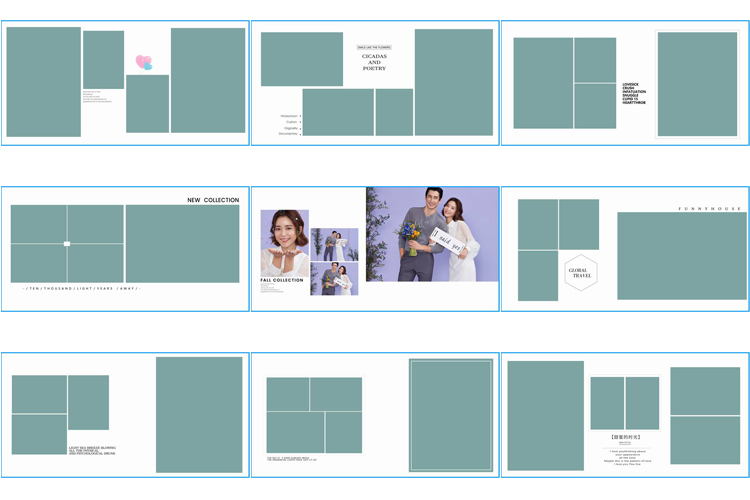The width and height of the screenshot is (750, 500).
Task: Click the 'Documentary' list entry
Action: (x=288, y=133)
